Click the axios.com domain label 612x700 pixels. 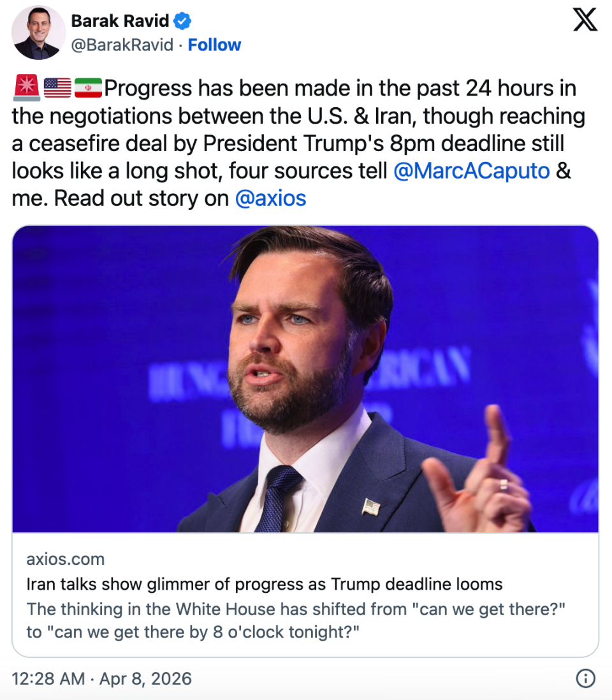pyautogui.click(x=66, y=559)
